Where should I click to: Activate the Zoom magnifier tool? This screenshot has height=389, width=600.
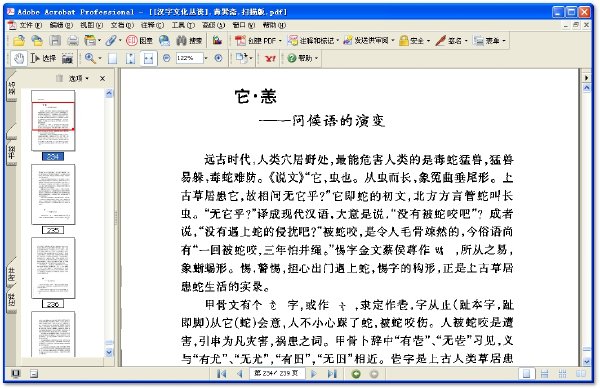pyautogui.click(x=90, y=58)
